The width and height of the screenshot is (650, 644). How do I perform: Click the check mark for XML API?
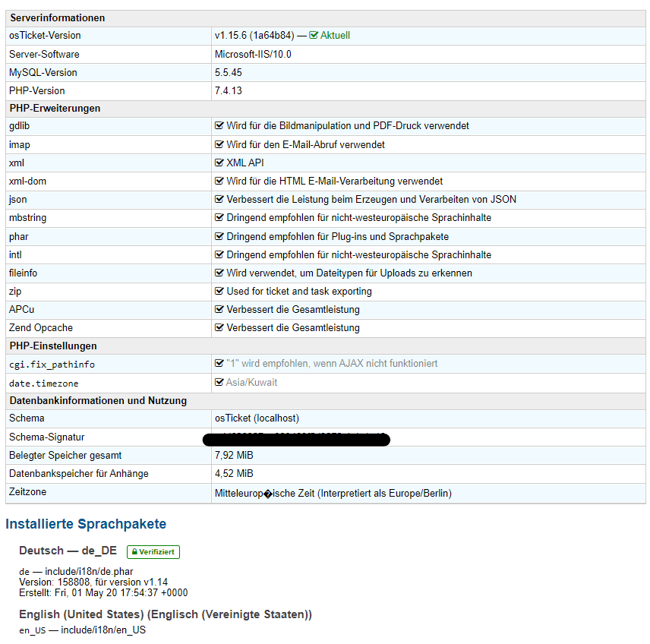click(219, 163)
